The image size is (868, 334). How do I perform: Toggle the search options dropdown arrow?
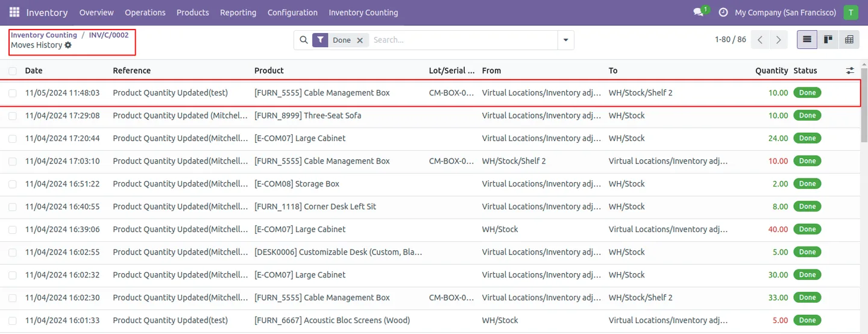coord(565,40)
